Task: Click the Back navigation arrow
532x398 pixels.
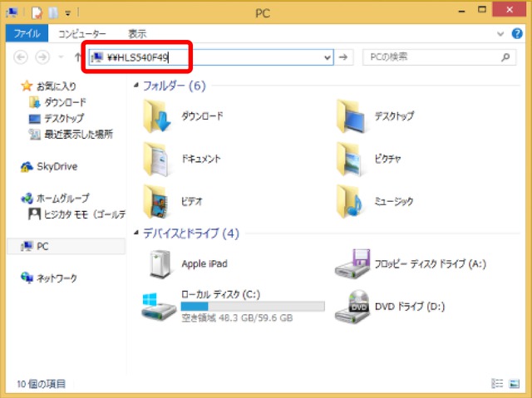Action: (21, 57)
